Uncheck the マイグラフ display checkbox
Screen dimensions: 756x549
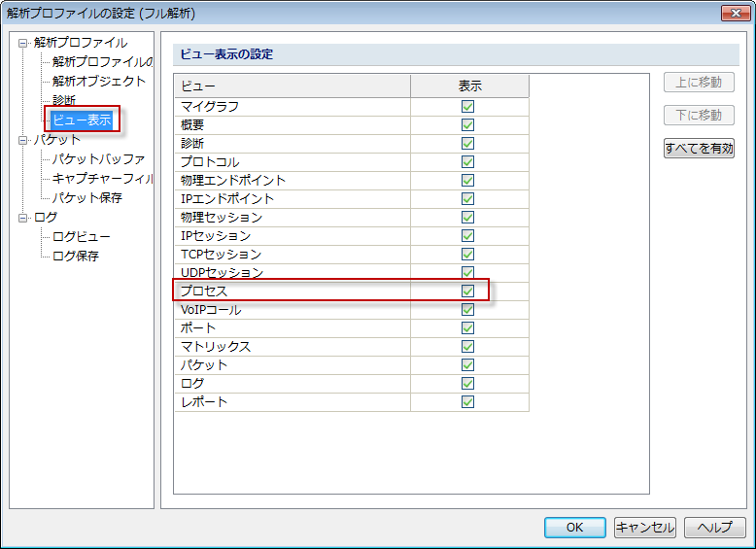coord(468,106)
